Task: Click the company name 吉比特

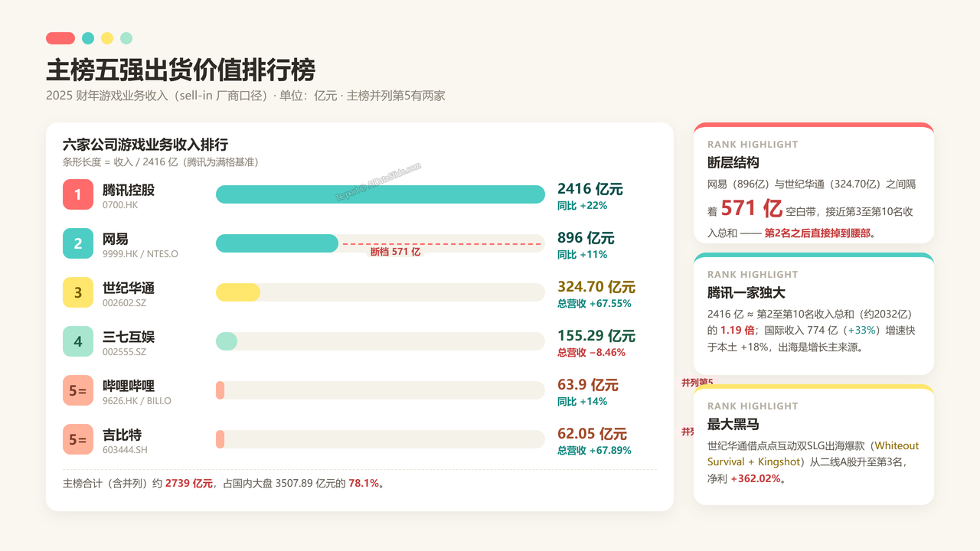Action: click(122, 435)
